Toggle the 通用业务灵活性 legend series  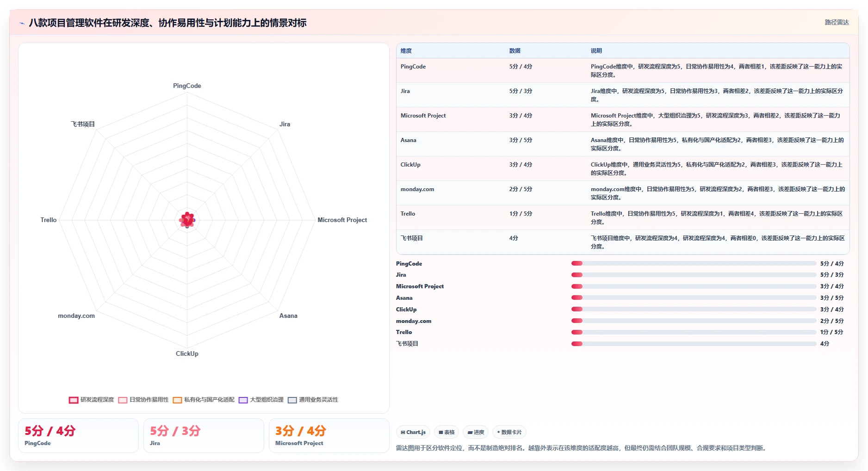313,400
